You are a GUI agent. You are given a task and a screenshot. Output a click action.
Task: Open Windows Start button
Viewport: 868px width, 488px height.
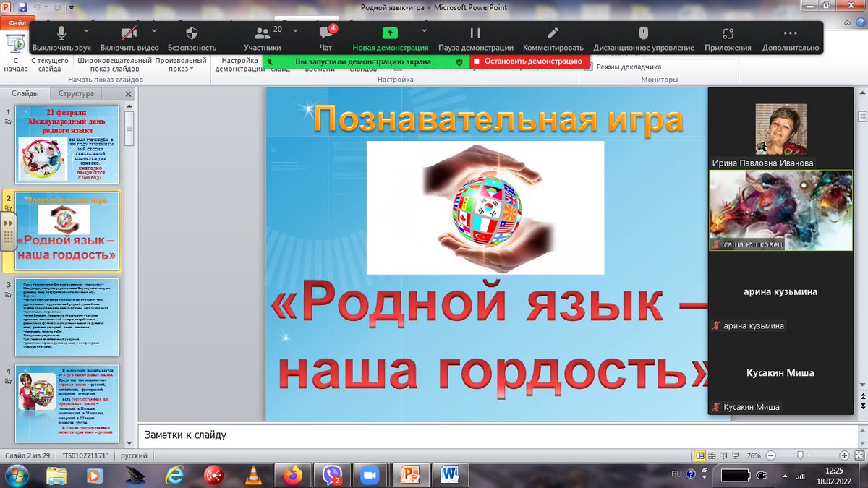[x=16, y=474]
